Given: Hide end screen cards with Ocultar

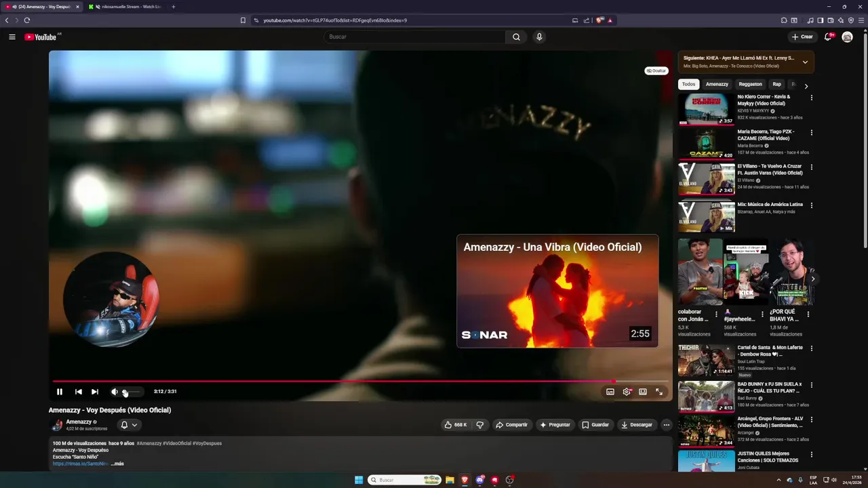Looking at the screenshot, I should coord(656,70).
